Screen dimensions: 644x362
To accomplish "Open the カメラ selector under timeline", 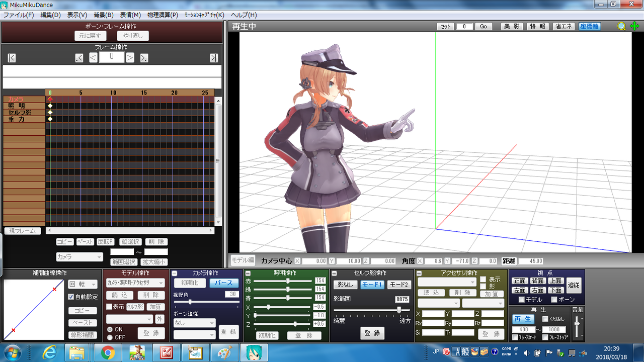I will (x=79, y=257).
